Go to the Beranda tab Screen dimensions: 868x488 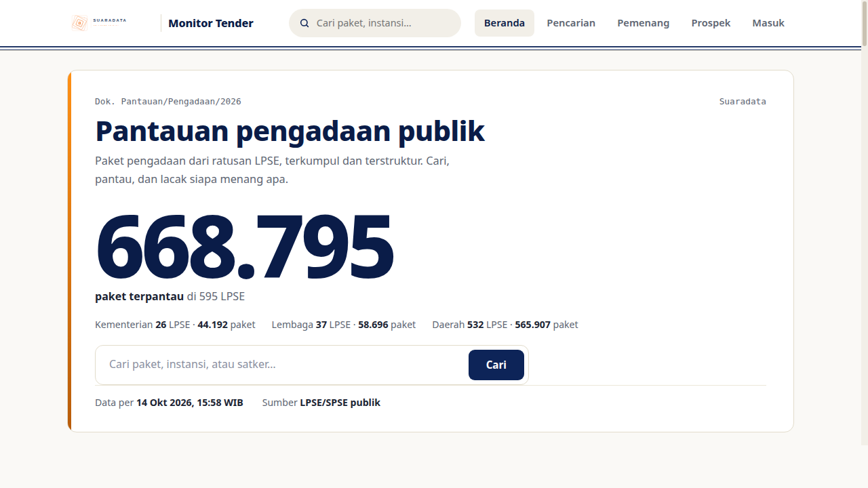pyautogui.click(x=505, y=23)
